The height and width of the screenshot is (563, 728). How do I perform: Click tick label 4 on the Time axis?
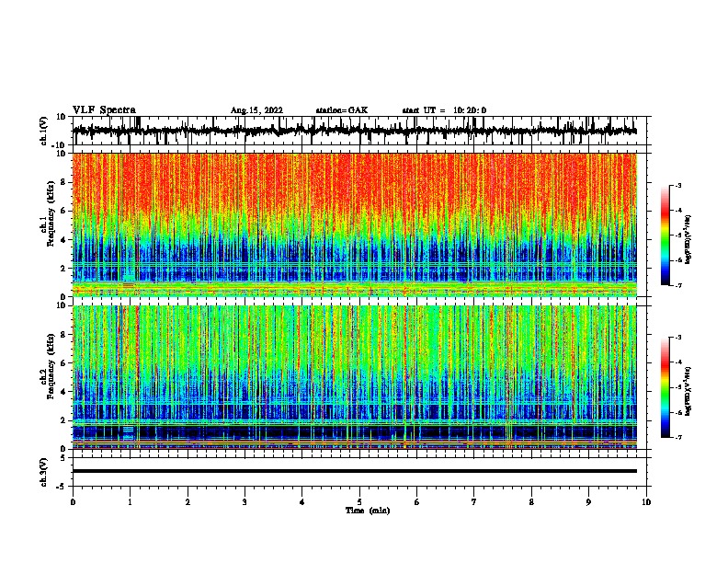click(x=302, y=502)
